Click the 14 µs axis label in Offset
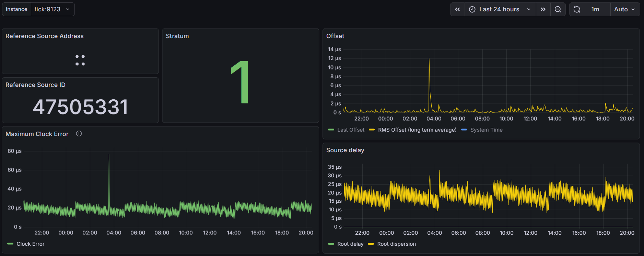 [334, 49]
